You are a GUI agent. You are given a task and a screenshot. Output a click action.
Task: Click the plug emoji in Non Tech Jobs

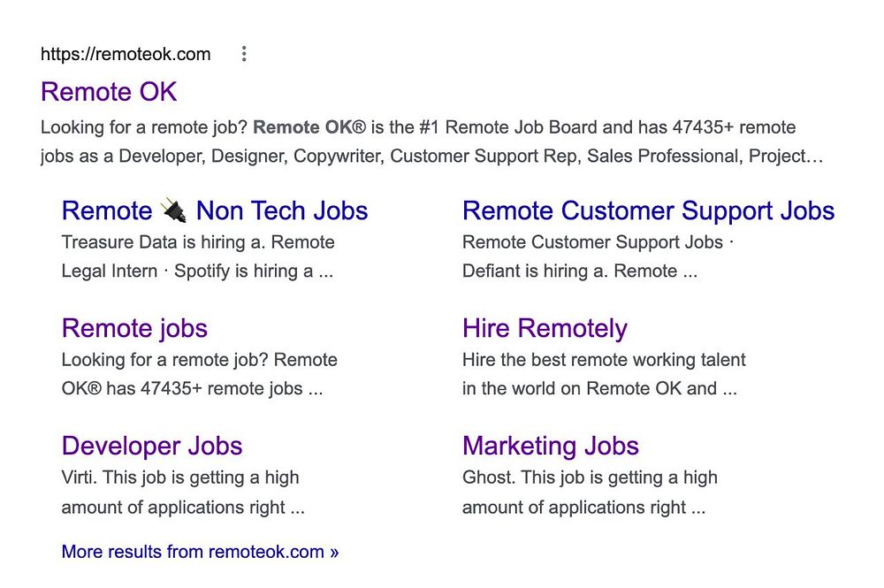[x=173, y=210]
